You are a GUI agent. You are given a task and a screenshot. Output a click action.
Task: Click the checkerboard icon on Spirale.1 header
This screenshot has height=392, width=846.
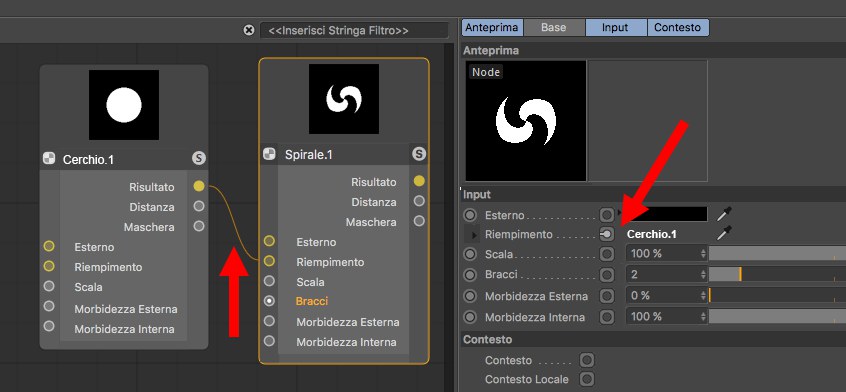coord(269,154)
